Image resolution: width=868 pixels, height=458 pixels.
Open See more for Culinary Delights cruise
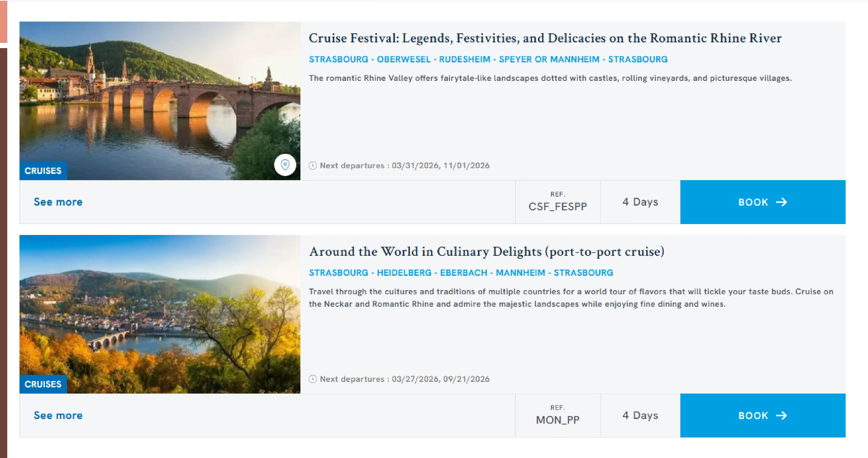pyautogui.click(x=58, y=415)
